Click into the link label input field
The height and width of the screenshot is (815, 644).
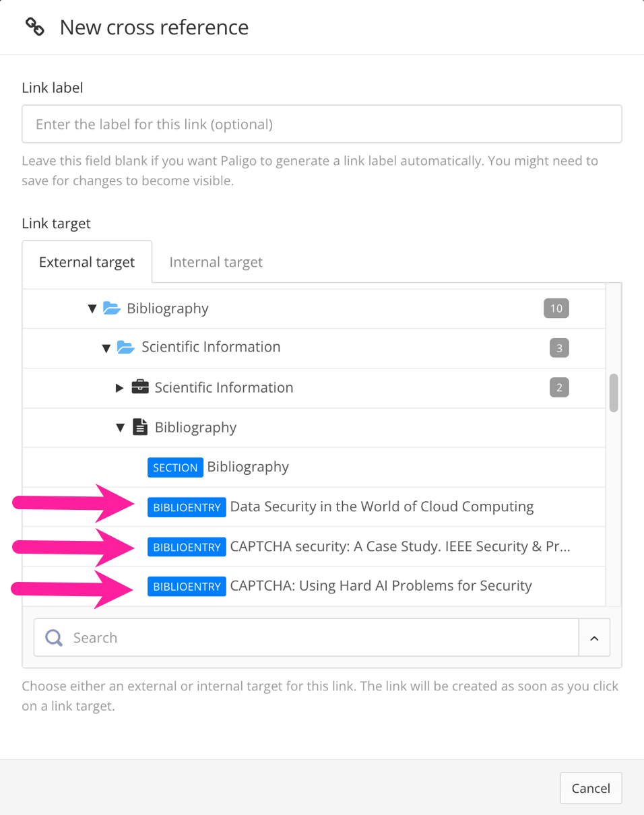click(321, 124)
